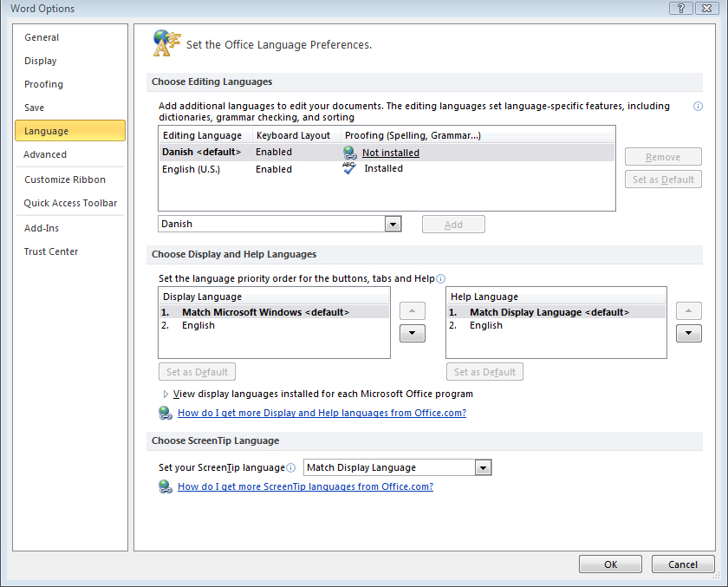Open the ScreenTip language dropdown

coord(483,468)
